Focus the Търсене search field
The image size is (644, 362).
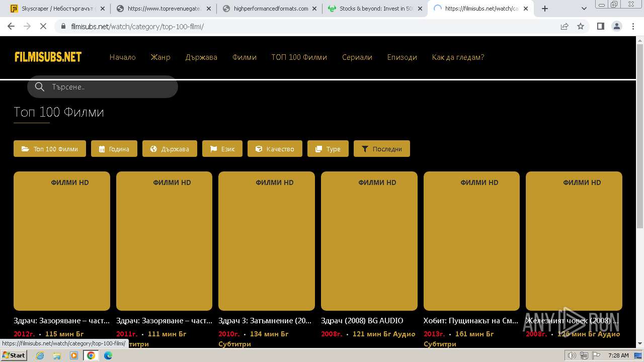(x=103, y=87)
